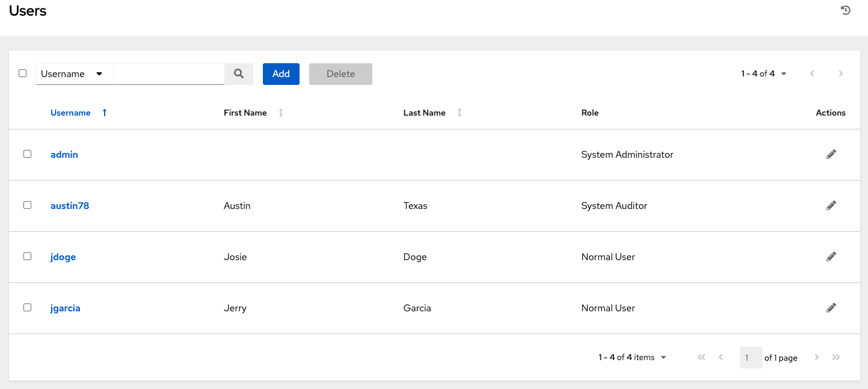868x389 pixels.
Task: Open the Activity Stream view
Action: 846,10
